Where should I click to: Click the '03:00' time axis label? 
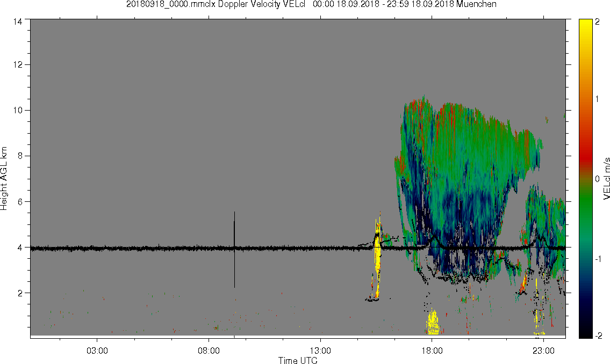pos(97,351)
